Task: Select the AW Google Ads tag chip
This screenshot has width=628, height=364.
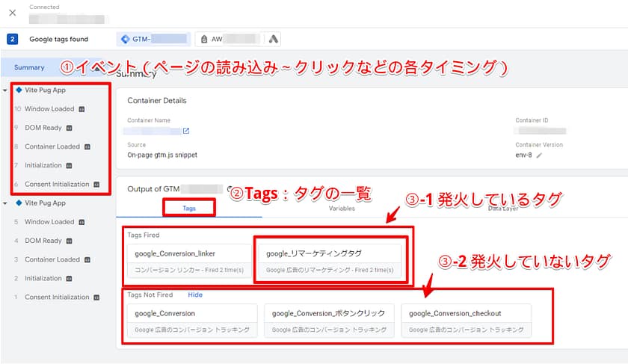Action: 227,39
